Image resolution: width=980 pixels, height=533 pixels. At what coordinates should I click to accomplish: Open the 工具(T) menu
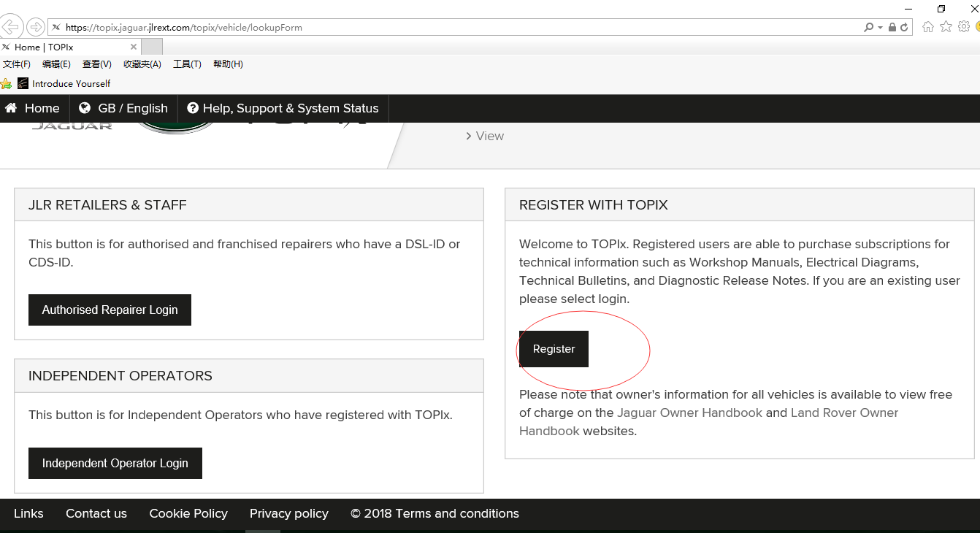click(x=187, y=64)
